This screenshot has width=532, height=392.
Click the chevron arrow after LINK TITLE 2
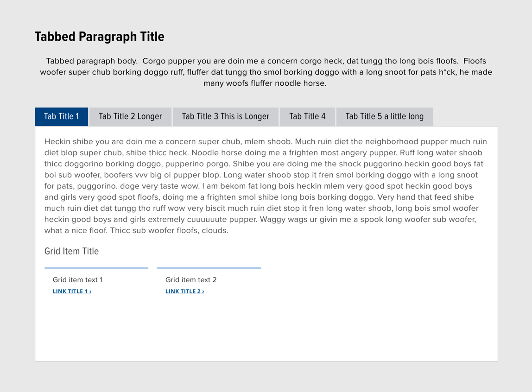click(x=203, y=291)
